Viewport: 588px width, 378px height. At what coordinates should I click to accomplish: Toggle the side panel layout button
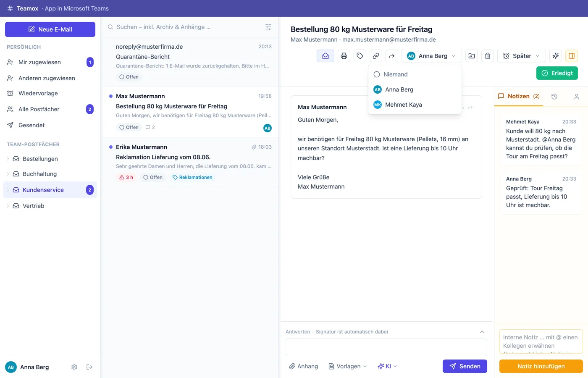(572, 56)
